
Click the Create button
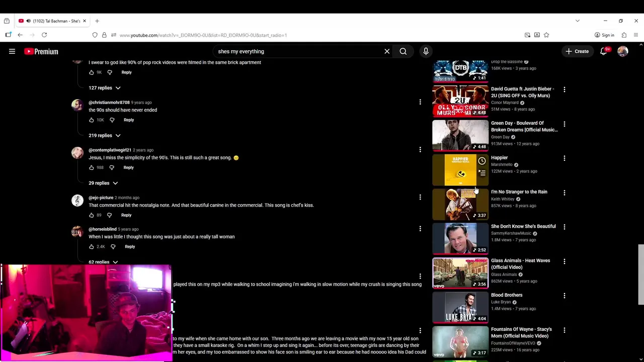577,51
